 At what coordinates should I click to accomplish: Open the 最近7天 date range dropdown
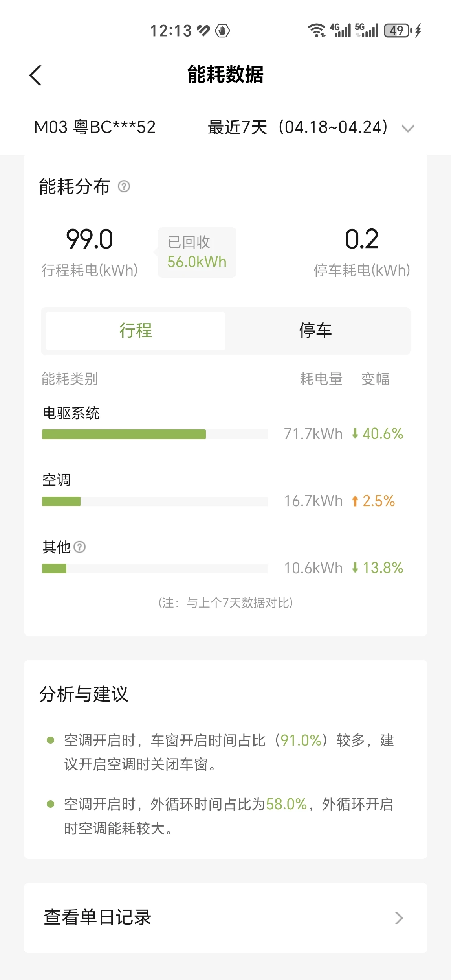[298, 127]
